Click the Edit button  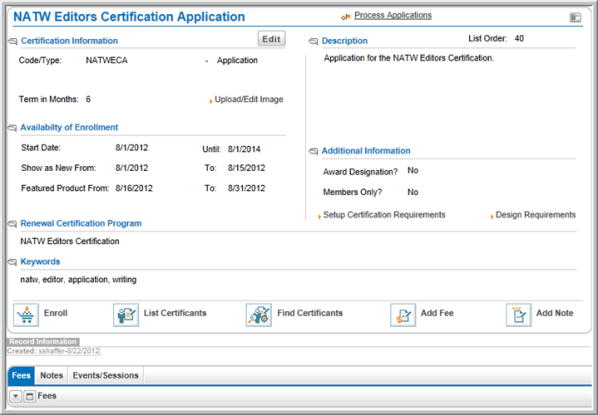coord(272,39)
